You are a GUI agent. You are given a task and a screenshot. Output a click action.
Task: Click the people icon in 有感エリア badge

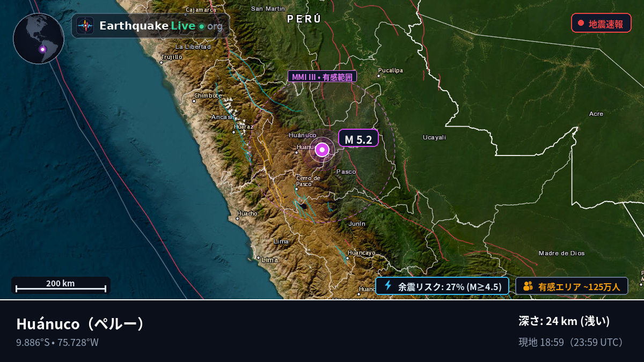point(528,286)
